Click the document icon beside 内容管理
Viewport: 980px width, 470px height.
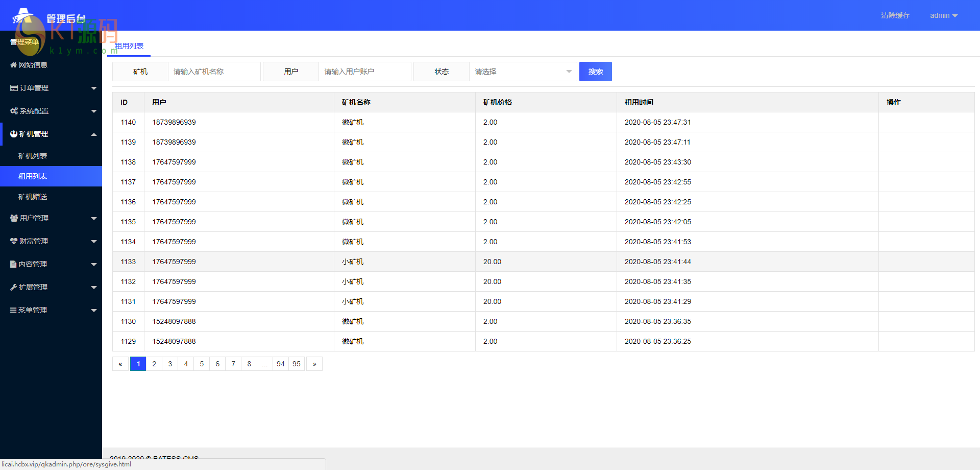[x=13, y=264]
